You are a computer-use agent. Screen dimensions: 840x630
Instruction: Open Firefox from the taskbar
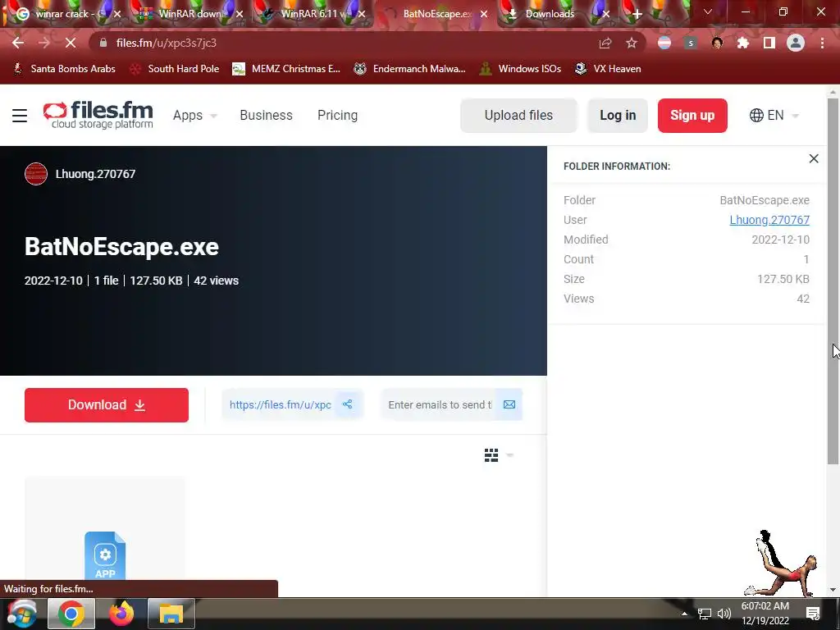(121, 614)
